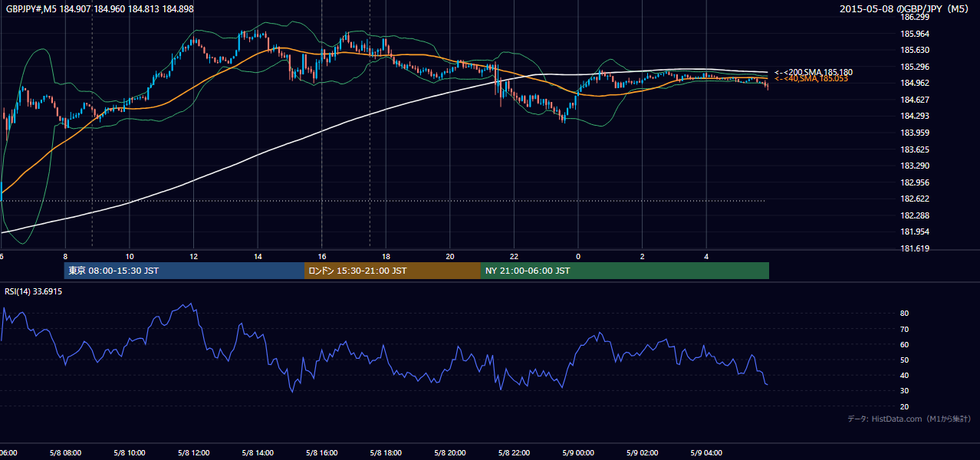Viewport: 980px width, 460px height.
Task: Click price axis value 183.625
Action: click(x=916, y=149)
